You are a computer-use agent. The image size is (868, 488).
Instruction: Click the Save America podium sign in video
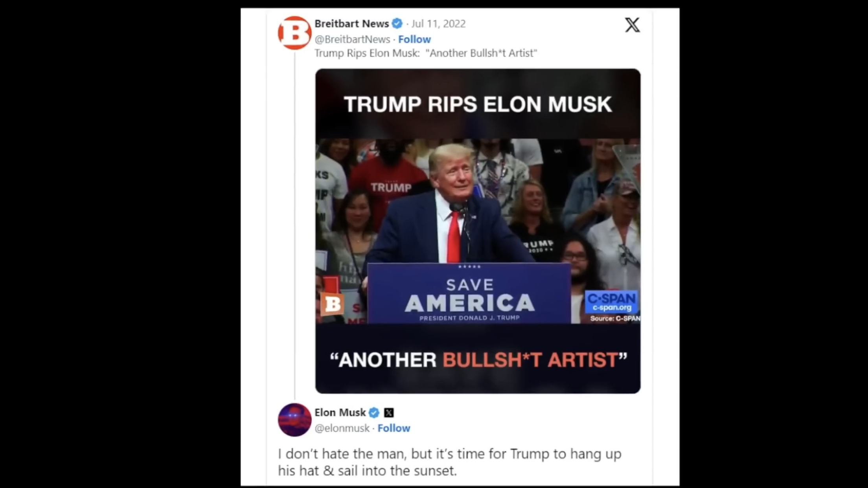(x=469, y=293)
